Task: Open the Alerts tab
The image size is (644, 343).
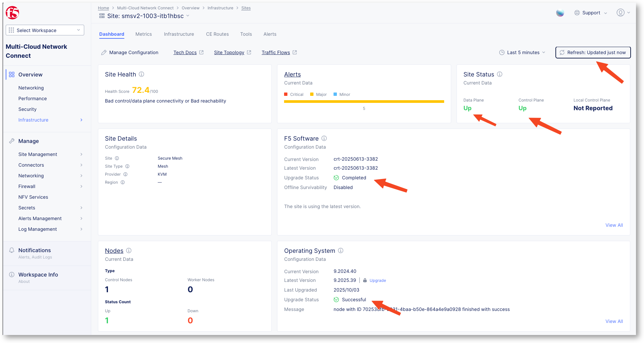Action: (270, 34)
